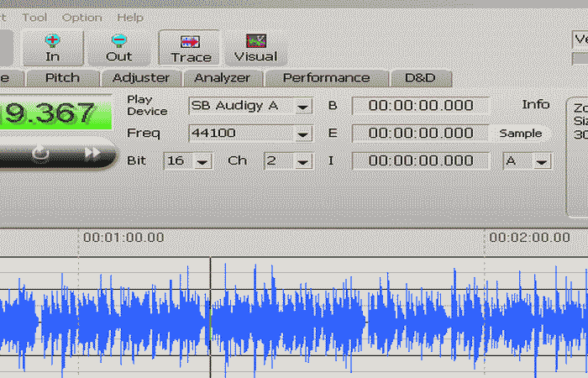This screenshot has height=378, width=588.
Task: Open the Option menu
Action: 81,17
